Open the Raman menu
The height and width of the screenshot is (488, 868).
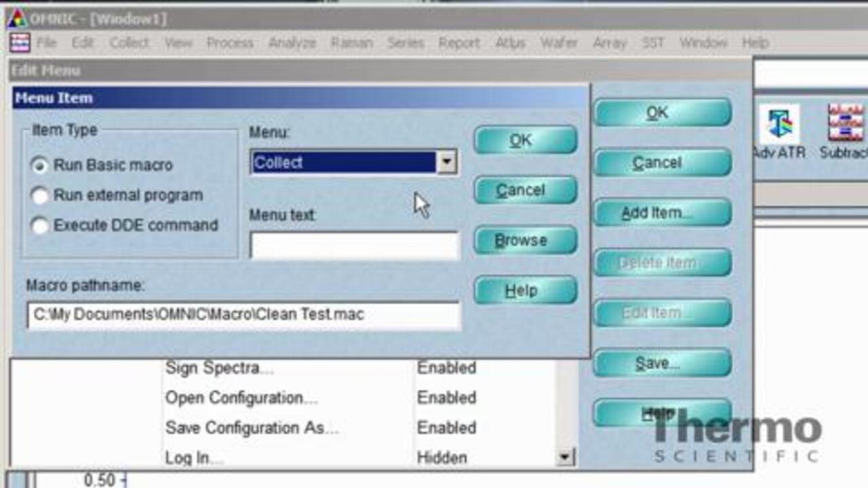pyautogui.click(x=351, y=43)
